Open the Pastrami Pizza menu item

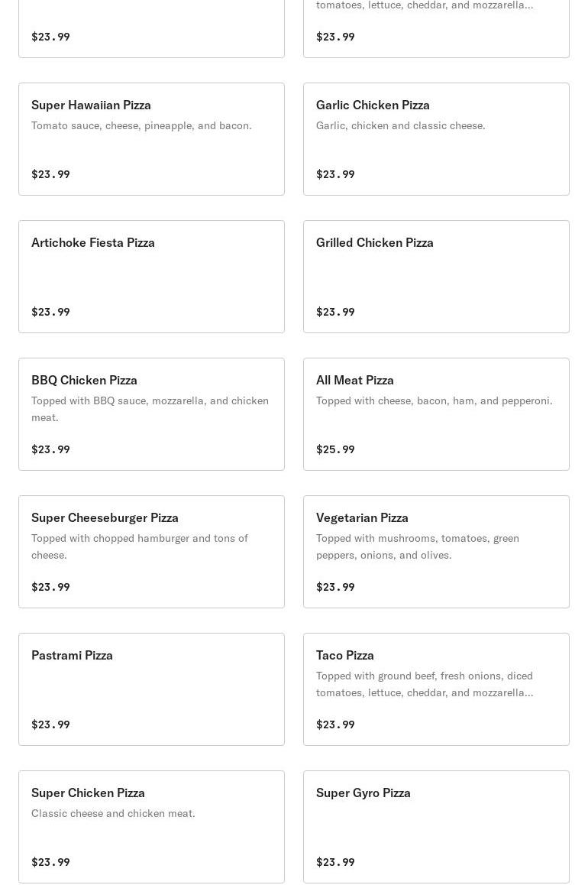(151, 689)
